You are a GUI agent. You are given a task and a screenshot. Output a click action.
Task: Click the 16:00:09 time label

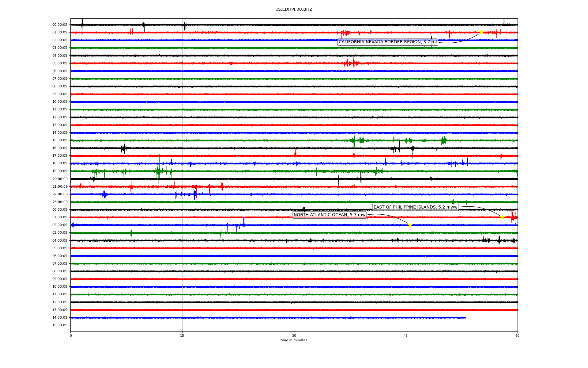pyautogui.click(x=60, y=148)
